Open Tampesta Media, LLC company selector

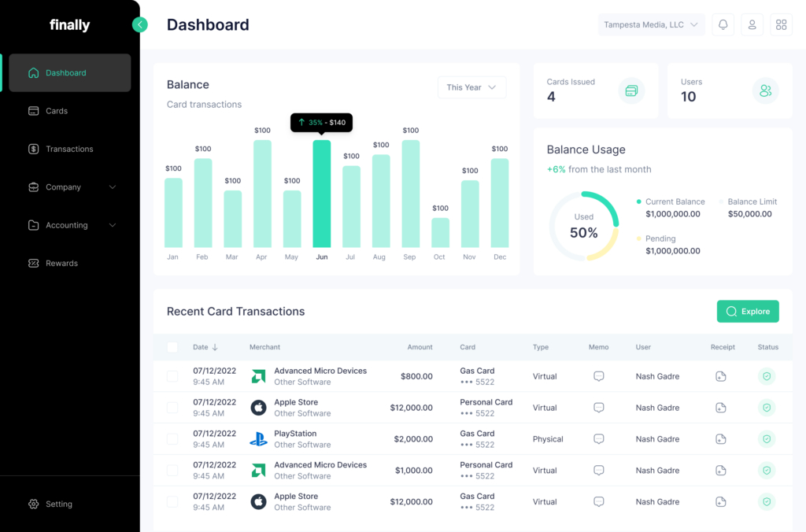[650, 25]
